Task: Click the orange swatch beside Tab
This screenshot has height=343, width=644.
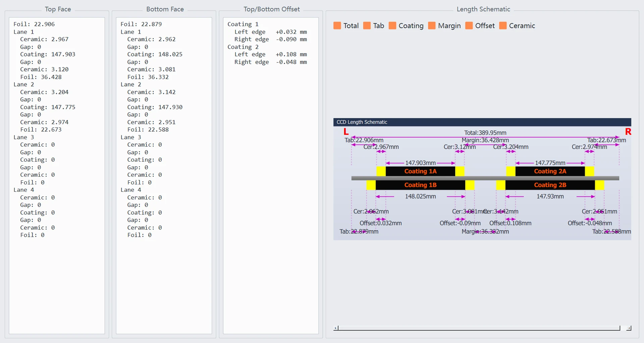Action: point(367,26)
